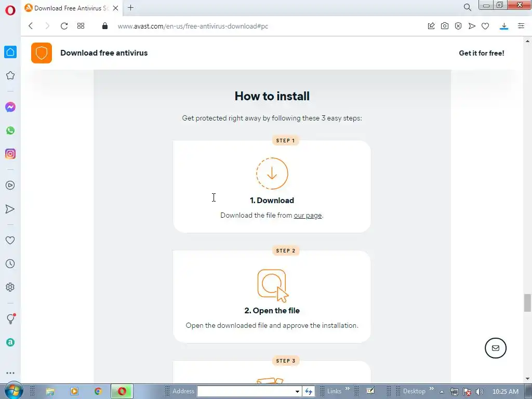Launch Messenger from the sidebar
This screenshot has width=532, height=399.
coord(10,107)
